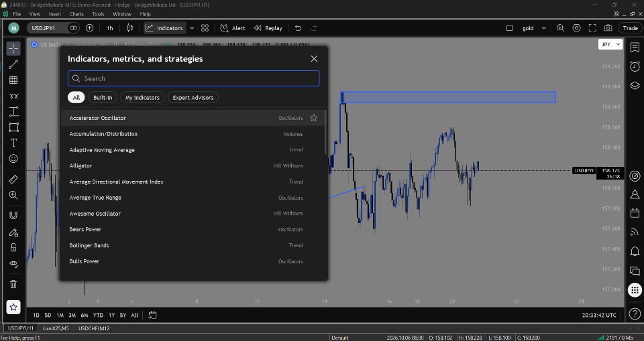Select the rectangle shape tool
Image resolution: width=644 pixels, height=341 pixels.
13,127
